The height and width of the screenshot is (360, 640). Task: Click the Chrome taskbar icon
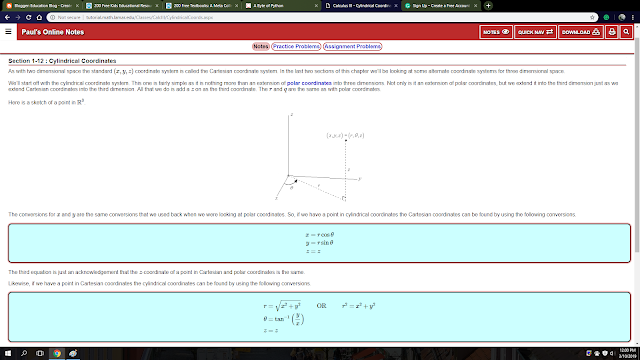click(x=57, y=353)
